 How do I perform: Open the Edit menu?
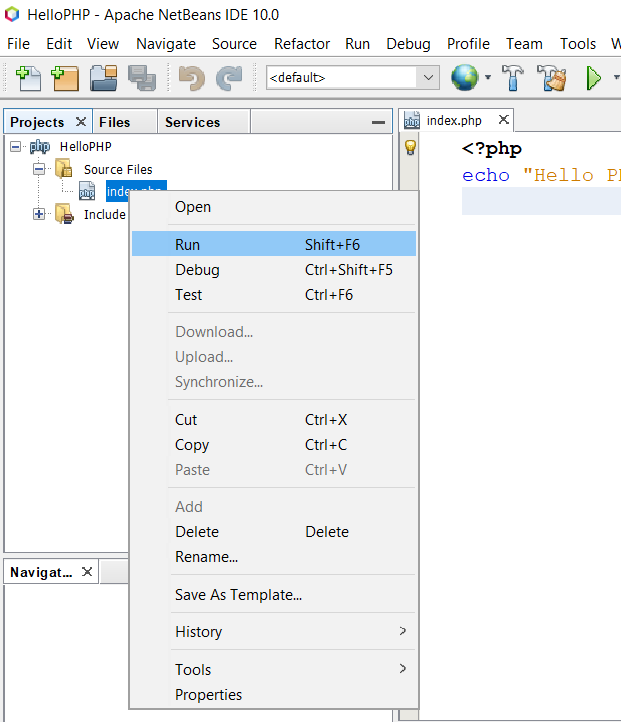(59, 44)
